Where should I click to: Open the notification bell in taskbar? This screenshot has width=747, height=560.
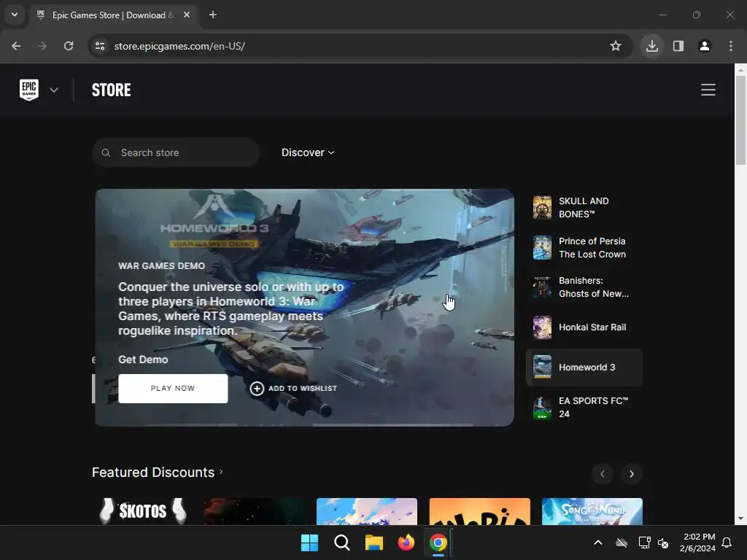[x=727, y=542]
